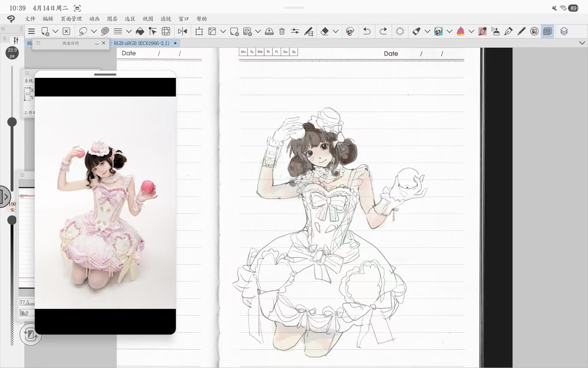Click the airbrush spray tool icon
The width and height of the screenshot is (588, 368).
496,31
